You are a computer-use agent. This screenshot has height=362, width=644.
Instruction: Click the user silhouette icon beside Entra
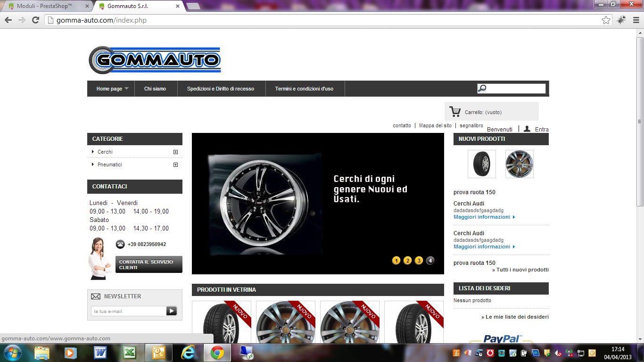point(527,129)
